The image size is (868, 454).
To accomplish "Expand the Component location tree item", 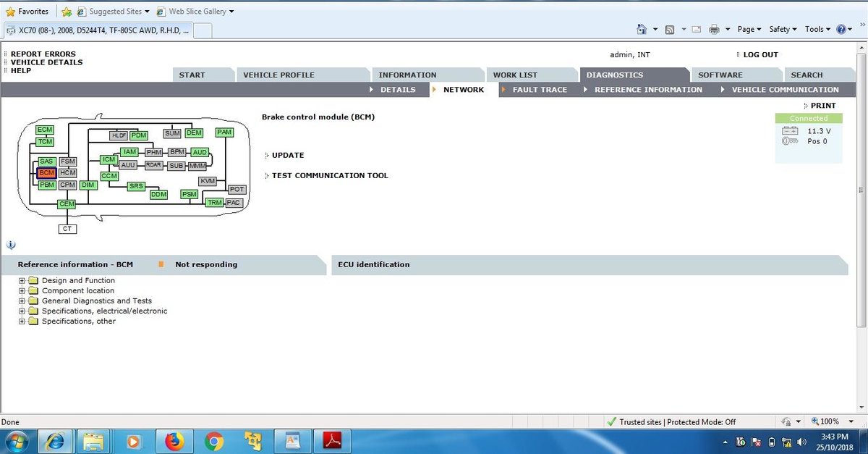I will click(x=21, y=290).
